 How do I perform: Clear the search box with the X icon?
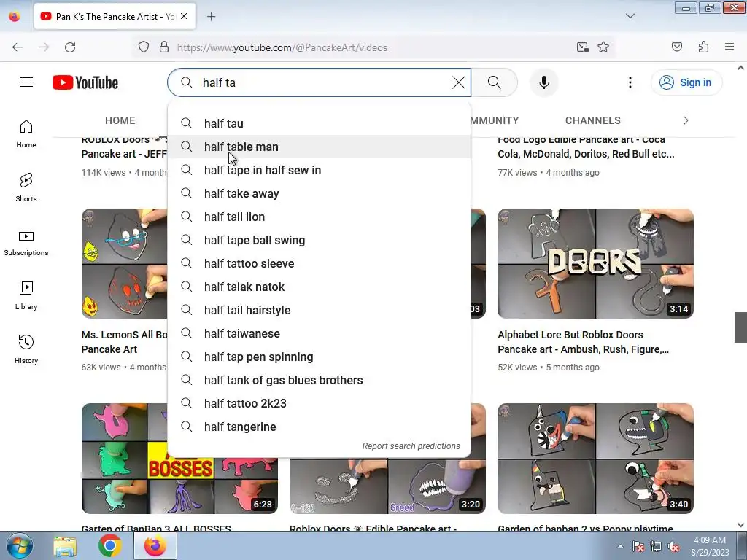(x=458, y=82)
